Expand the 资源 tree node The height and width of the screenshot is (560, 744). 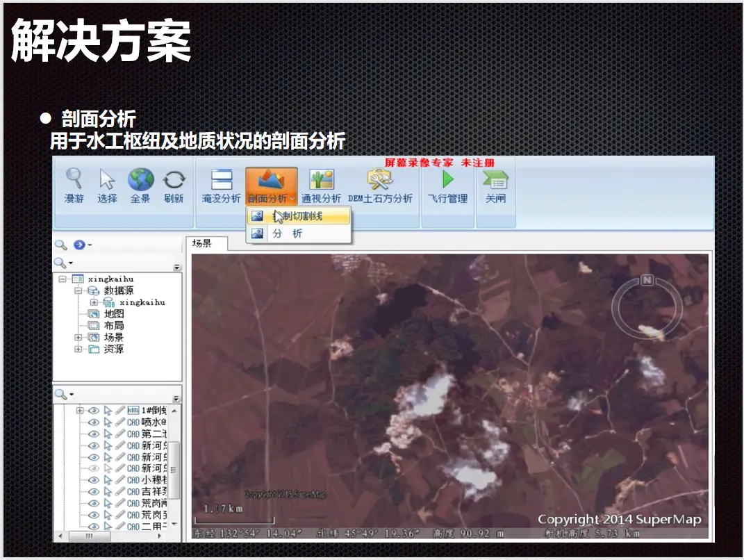pyautogui.click(x=78, y=349)
